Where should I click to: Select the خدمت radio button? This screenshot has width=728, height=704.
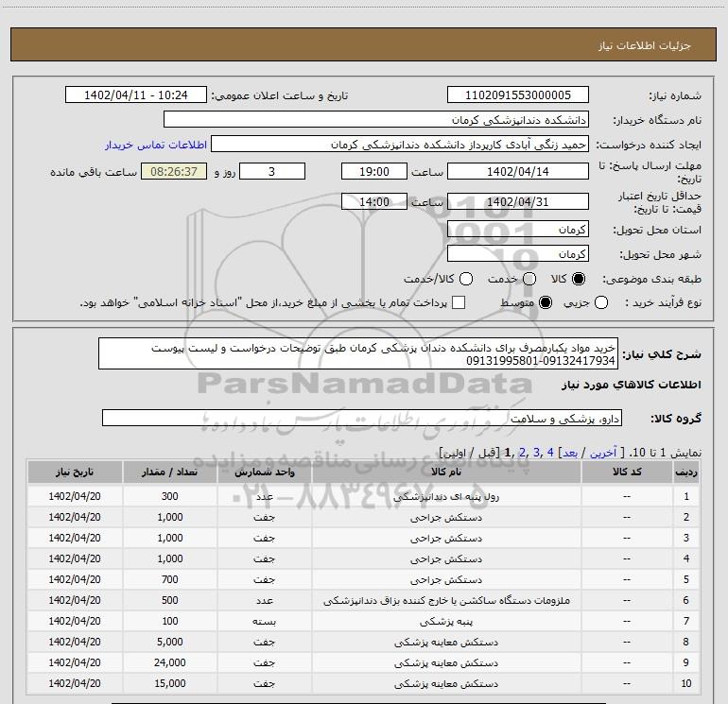coord(529,279)
